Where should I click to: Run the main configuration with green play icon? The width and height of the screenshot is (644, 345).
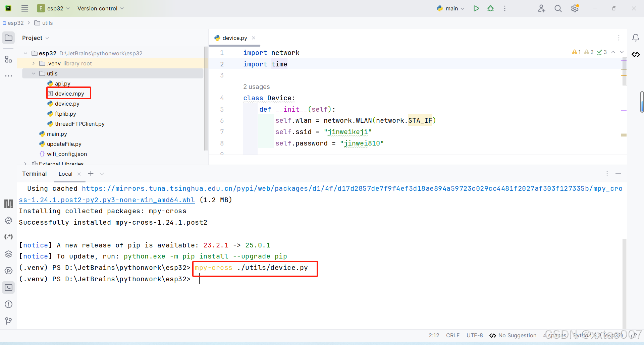(476, 8)
